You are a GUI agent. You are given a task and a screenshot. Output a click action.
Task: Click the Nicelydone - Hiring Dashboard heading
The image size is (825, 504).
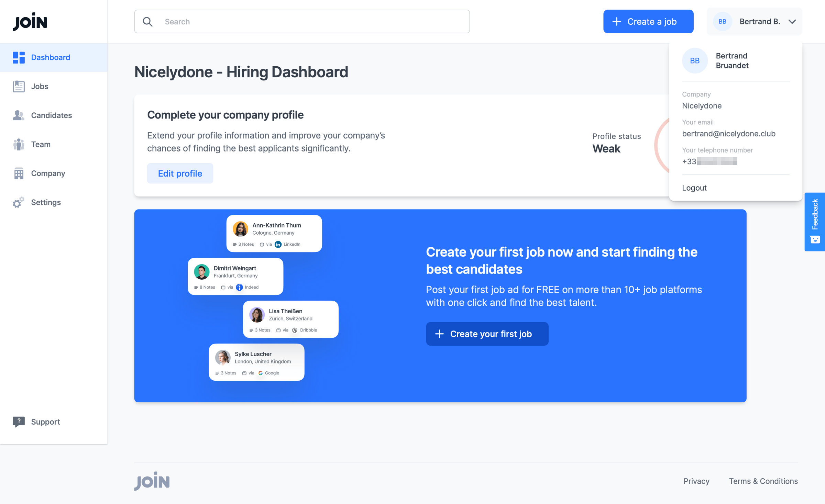tap(241, 72)
